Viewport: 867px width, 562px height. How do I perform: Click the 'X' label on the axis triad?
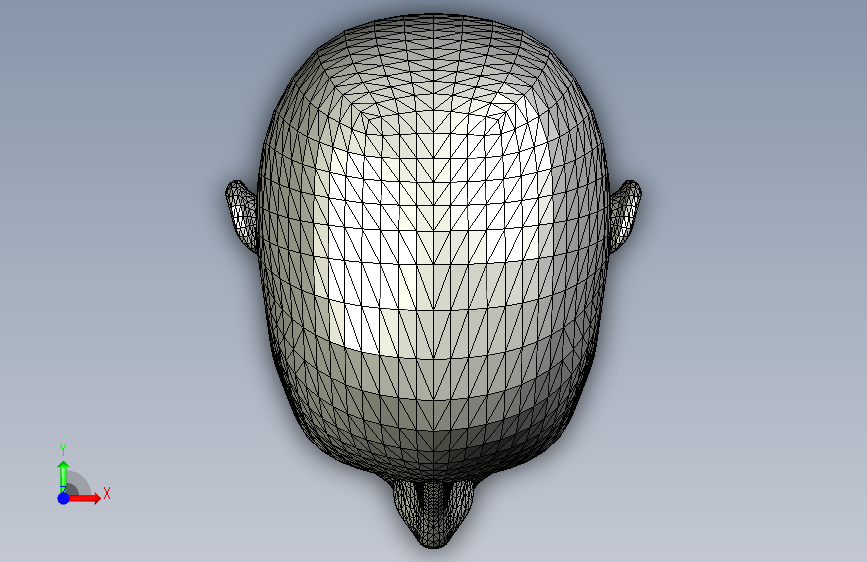point(107,493)
